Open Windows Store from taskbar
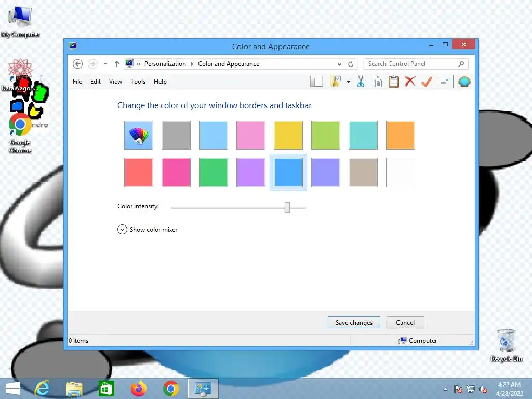The height and width of the screenshot is (399, 532). pyautogui.click(x=106, y=389)
